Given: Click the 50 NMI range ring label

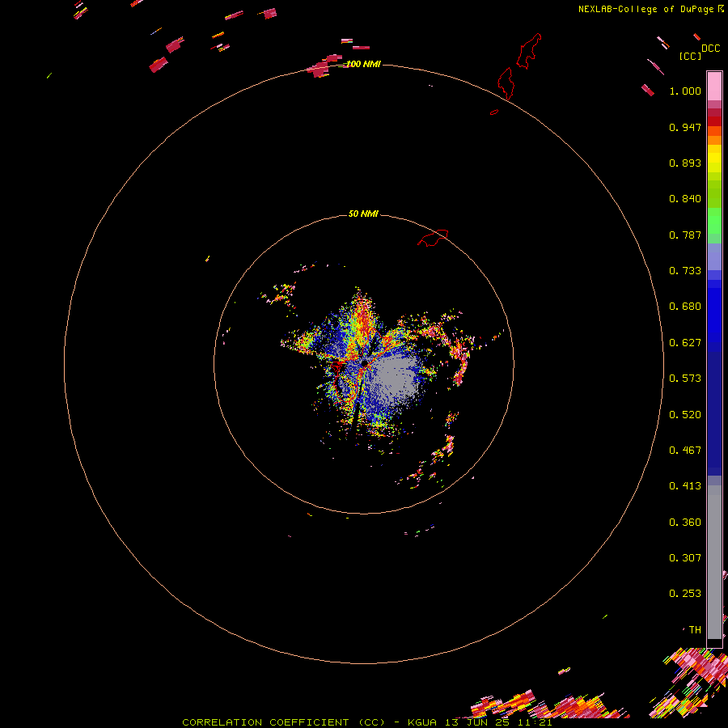Looking at the screenshot, I should pyautogui.click(x=363, y=214).
